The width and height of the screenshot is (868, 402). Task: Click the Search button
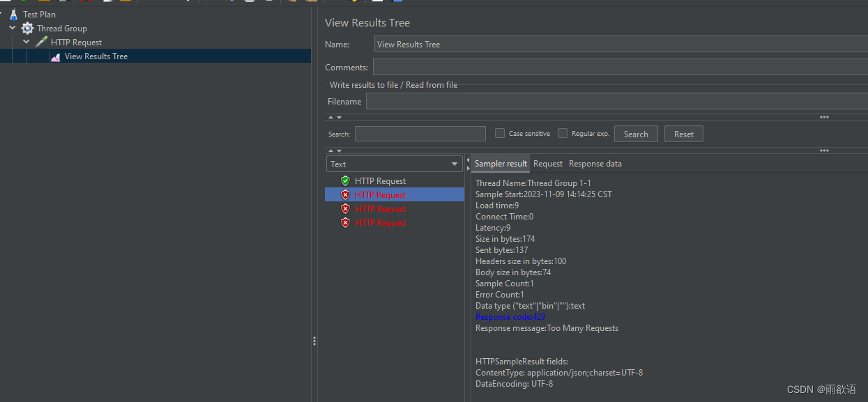pyautogui.click(x=636, y=134)
